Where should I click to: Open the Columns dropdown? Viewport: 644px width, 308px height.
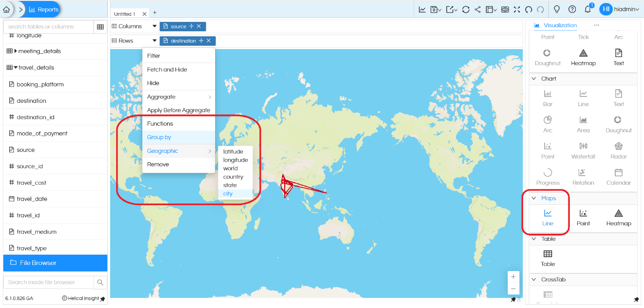pyautogui.click(x=154, y=26)
